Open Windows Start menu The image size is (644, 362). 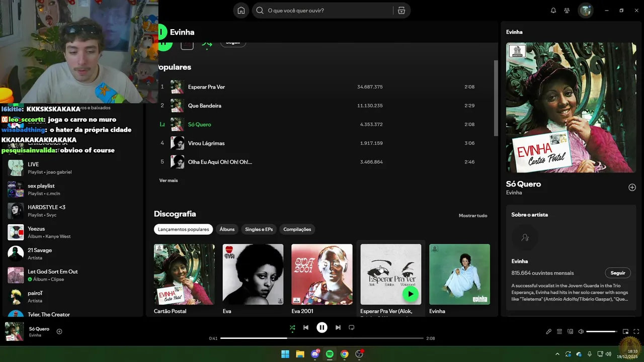[x=285, y=354]
